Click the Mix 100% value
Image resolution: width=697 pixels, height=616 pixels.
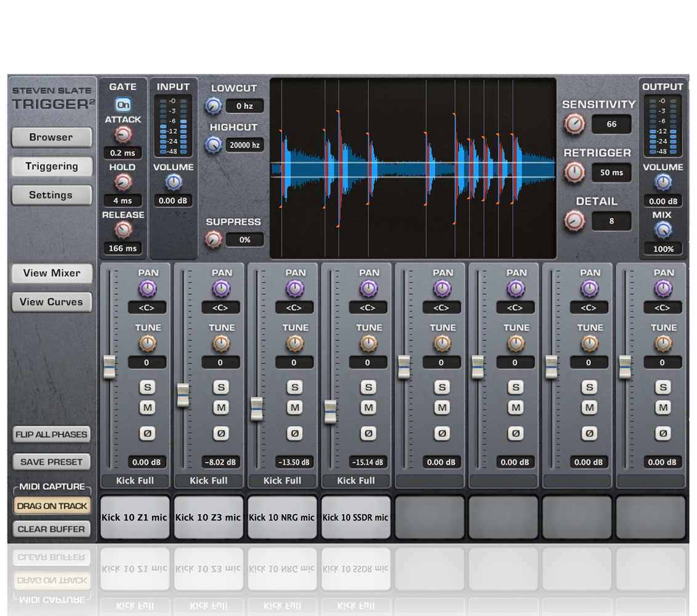(663, 249)
